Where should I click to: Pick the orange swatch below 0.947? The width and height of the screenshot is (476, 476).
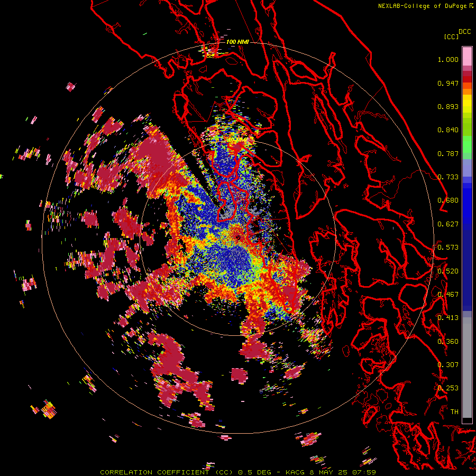click(x=467, y=91)
